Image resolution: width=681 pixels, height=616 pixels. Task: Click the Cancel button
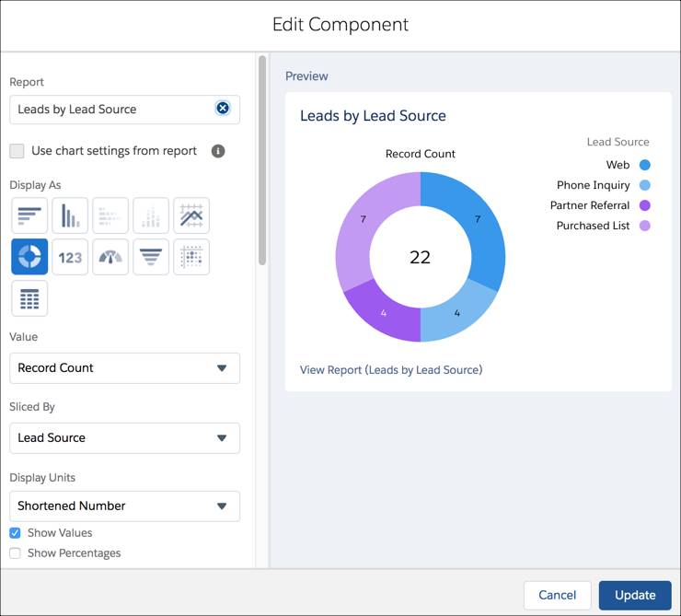(x=557, y=595)
